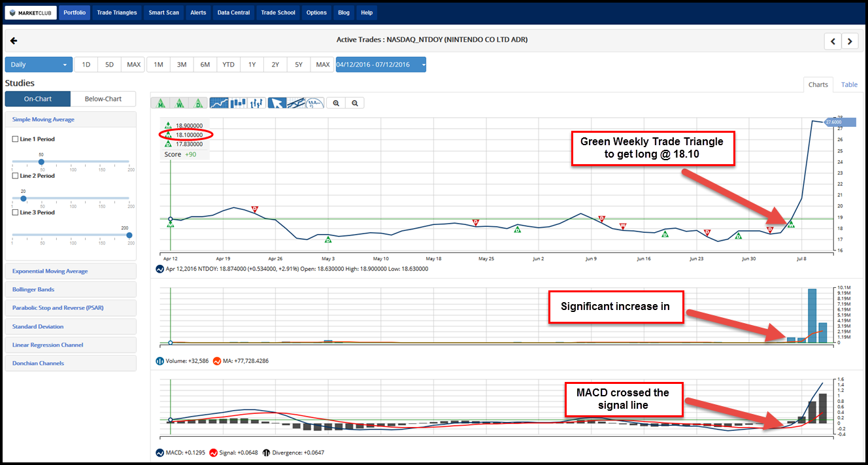
Task: Enable Line 2 Period checkbox
Action: 16,176
